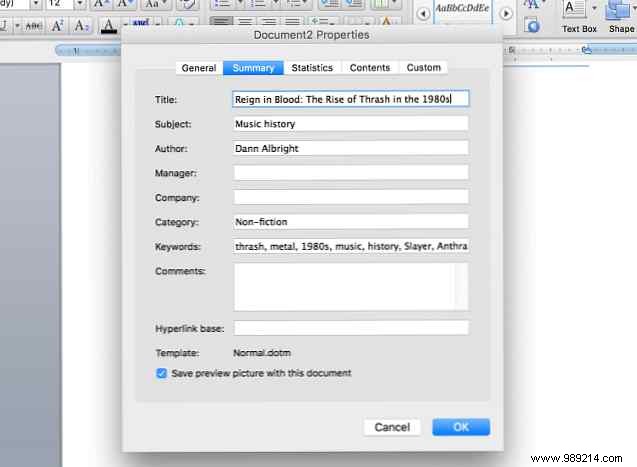Justify the text
Screen dimensions: 637x467
coord(292,21)
